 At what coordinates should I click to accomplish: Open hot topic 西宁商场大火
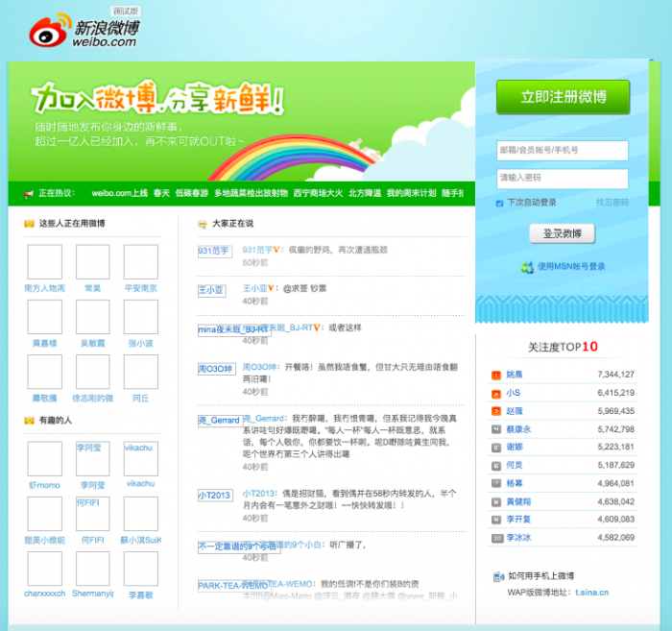tap(318, 193)
